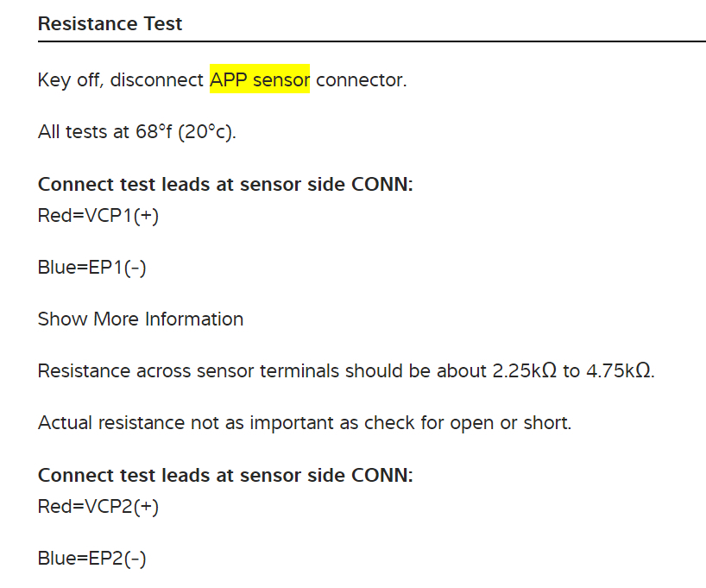Click the horizontal rule under Resistance Test
This screenshot has width=706, height=588.
click(371, 41)
